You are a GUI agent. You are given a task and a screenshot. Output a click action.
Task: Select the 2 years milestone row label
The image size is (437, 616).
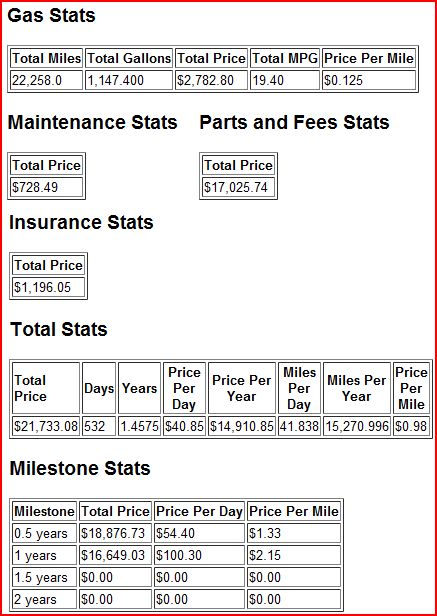point(44,600)
